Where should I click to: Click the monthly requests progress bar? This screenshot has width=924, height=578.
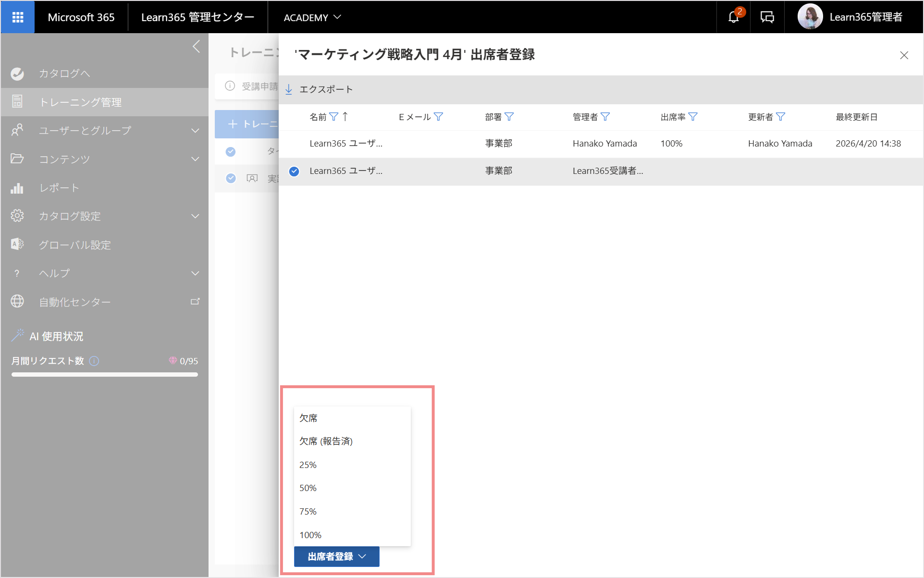(105, 374)
